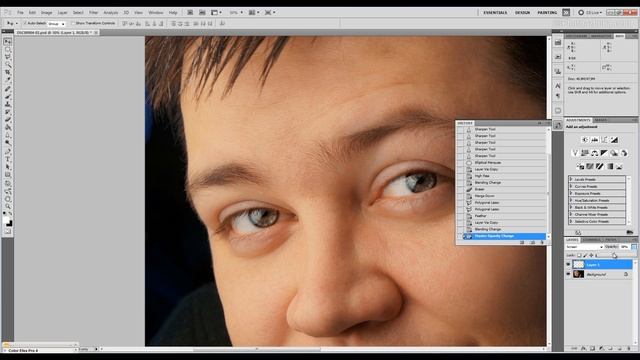Image resolution: width=640 pixels, height=360 pixels.
Task: Select the Clone Stamp tool
Action: 7,104
